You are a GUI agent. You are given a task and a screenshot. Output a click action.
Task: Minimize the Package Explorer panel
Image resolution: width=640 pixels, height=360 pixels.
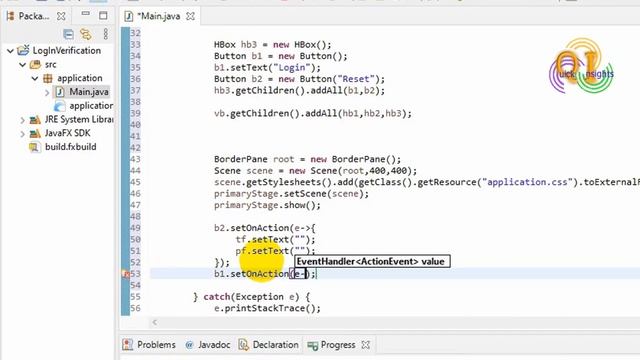[85, 14]
